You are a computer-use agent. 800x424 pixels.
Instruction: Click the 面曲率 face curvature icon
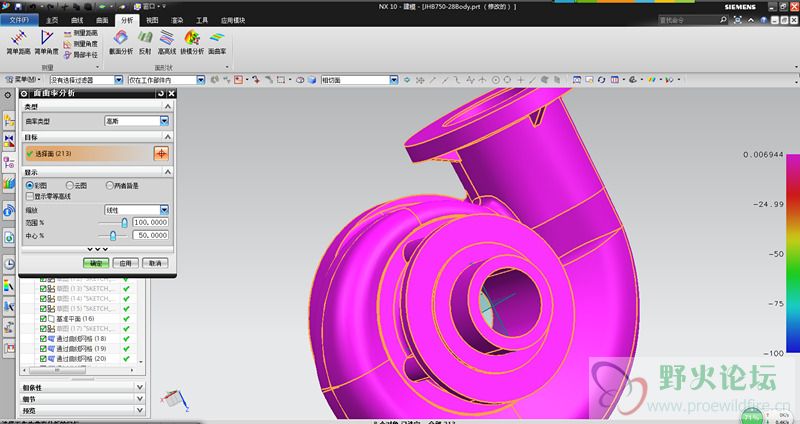[x=217, y=39]
